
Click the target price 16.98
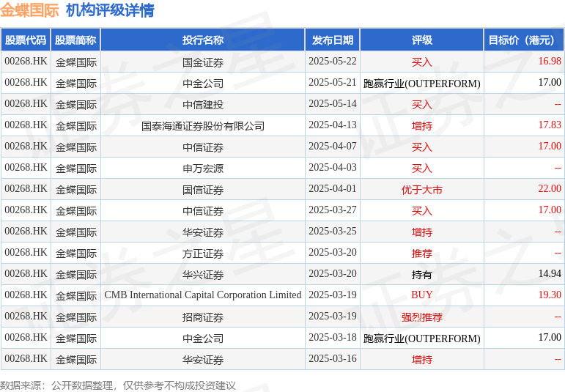(550, 62)
